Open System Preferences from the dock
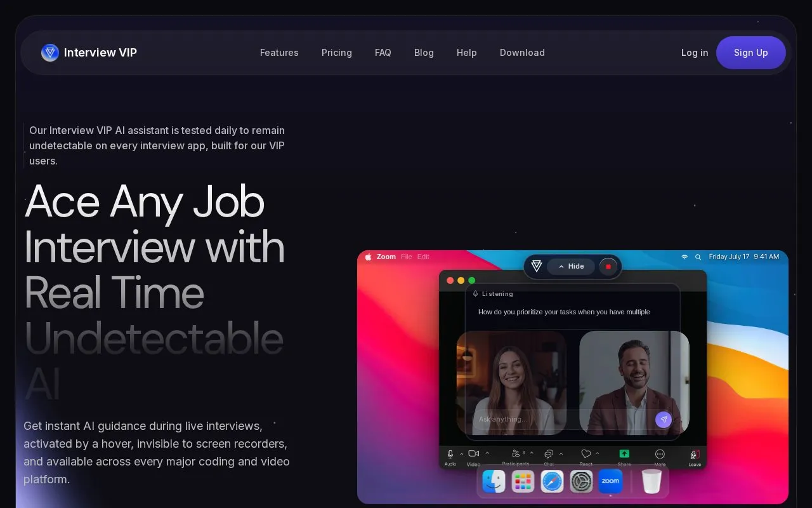The height and width of the screenshot is (508, 812). tap(581, 481)
